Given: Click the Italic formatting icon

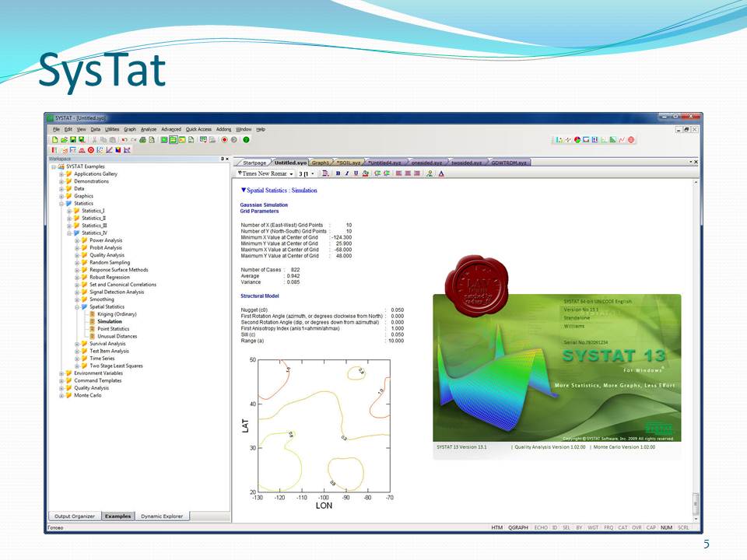Looking at the screenshot, I should pos(347,173).
